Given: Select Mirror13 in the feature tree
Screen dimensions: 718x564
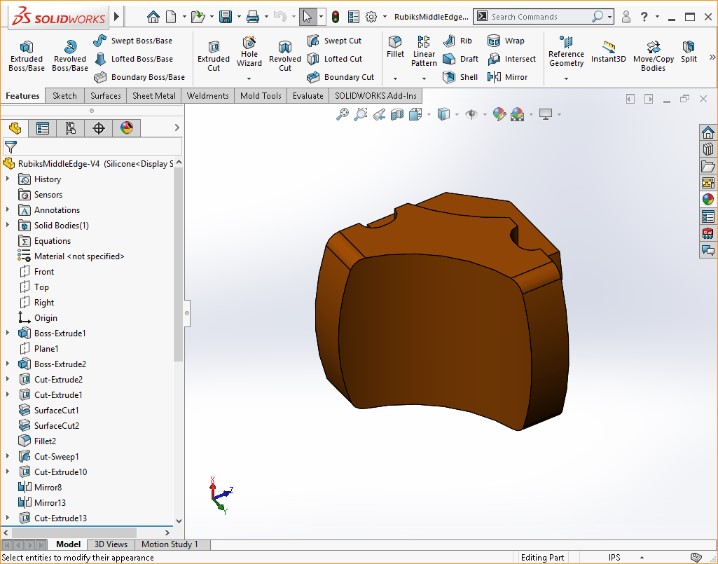Looking at the screenshot, I should (42, 503).
